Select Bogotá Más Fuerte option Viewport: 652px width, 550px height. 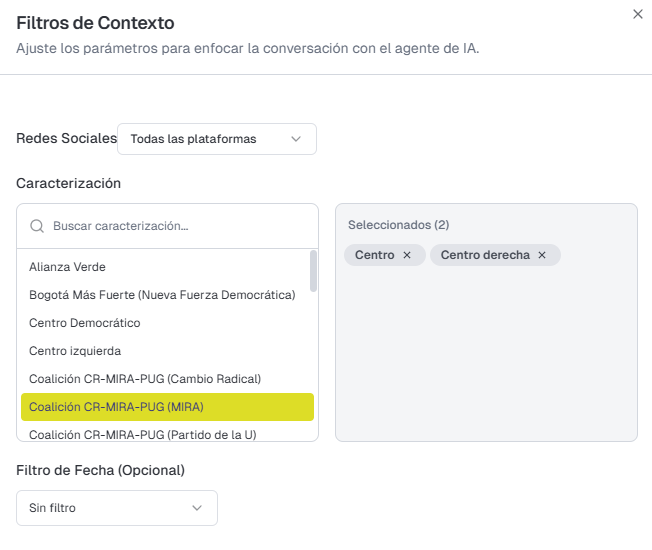click(x=162, y=295)
